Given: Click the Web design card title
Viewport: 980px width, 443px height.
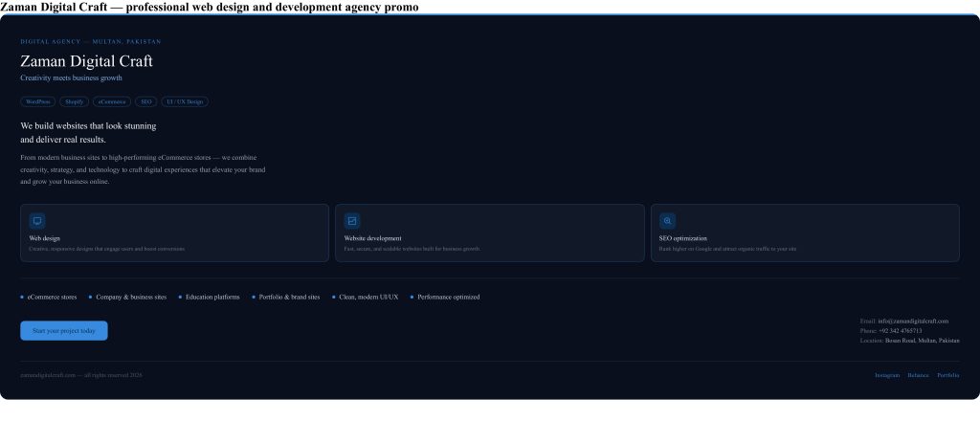Looking at the screenshot, I should pos(45,238).
